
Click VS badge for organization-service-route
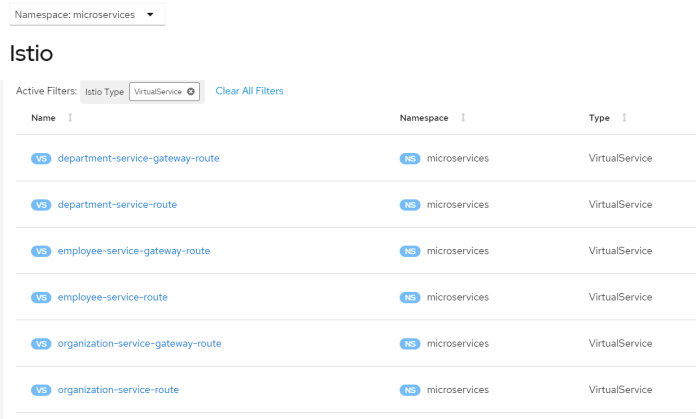tap(41, 390)
